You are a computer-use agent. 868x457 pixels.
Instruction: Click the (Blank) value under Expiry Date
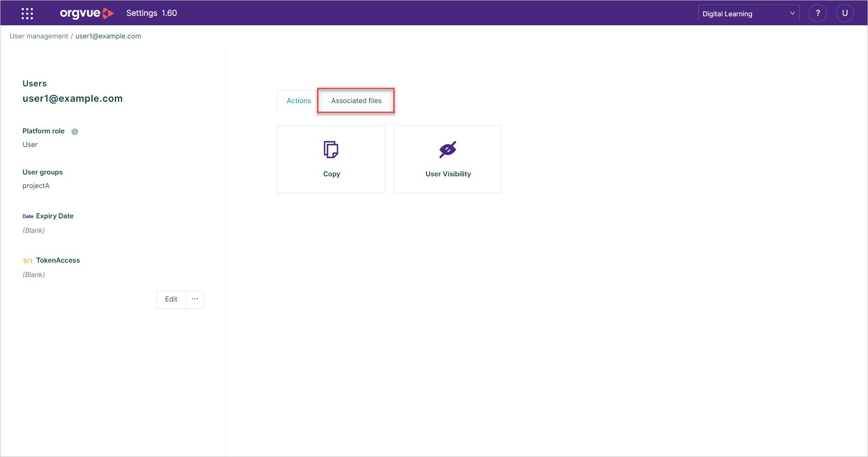(x=34, y=231)
